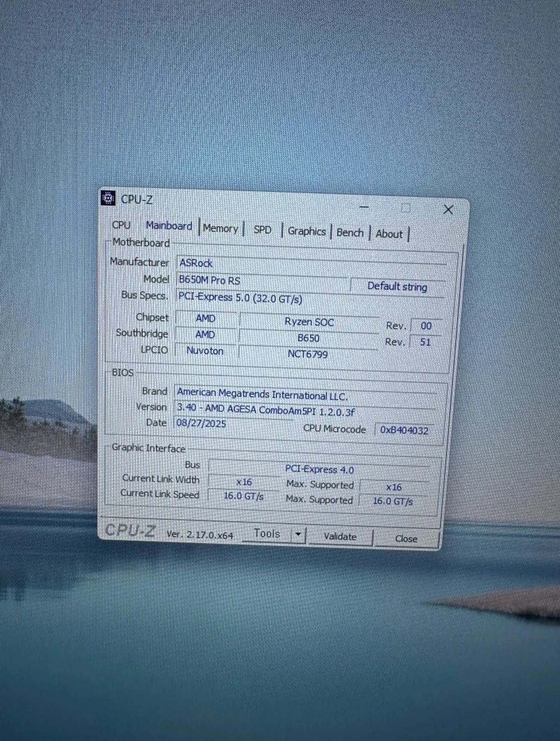Go to the Bench tab
This screenshot has height=741, width=560.
pyautogui.click(x=350, y=233)
